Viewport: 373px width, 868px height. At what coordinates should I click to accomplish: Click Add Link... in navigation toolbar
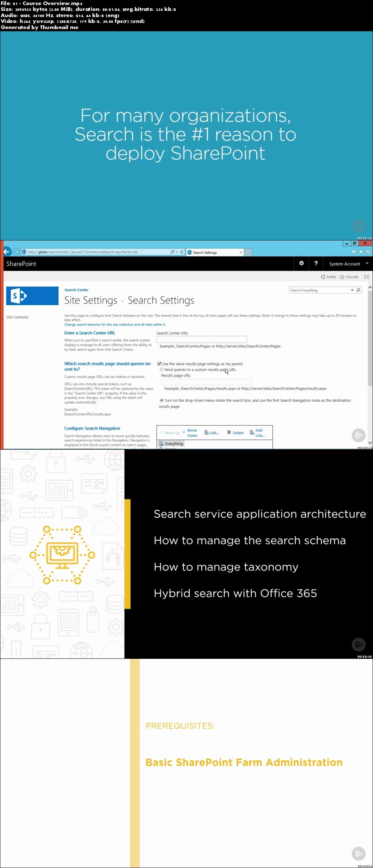click(257, 433)
